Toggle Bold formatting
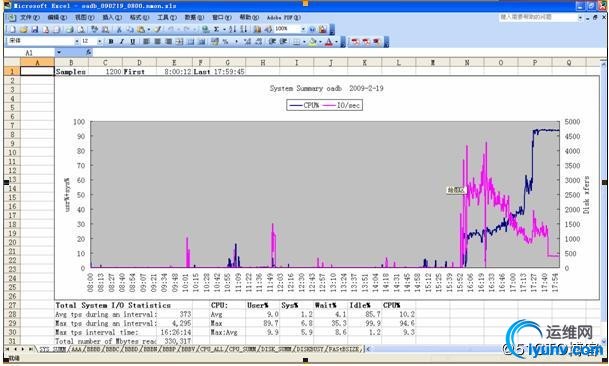609x366 pixels. click(111, 42)
